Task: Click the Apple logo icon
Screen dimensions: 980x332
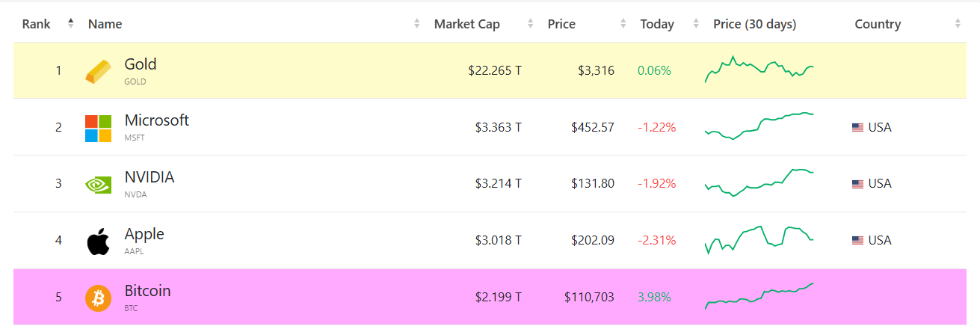Action: 98,241
